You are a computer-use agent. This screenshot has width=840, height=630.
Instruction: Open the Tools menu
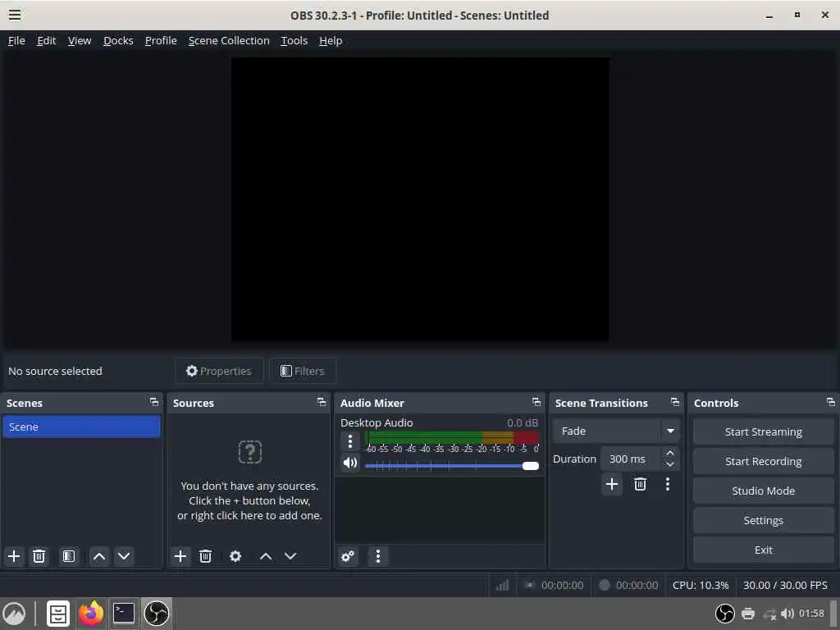click(294, 41)
